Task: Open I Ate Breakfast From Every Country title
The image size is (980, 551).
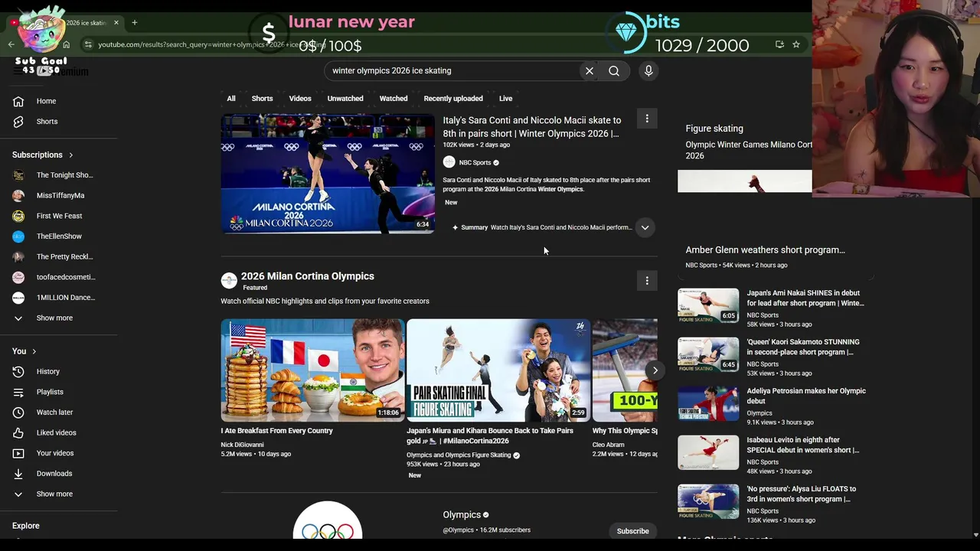Action: [276, 431]
